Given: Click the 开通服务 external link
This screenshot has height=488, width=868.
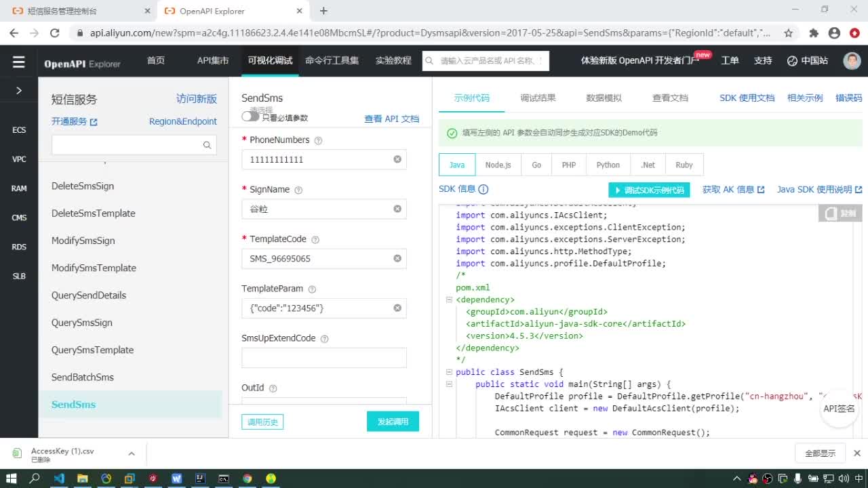Looking at the screenshot, I should point(75,121).
